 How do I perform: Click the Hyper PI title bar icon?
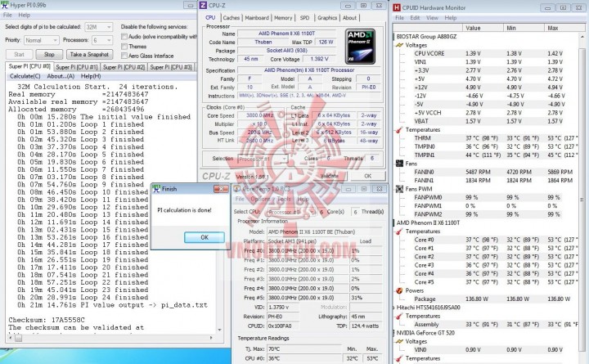click(x=4, y=5)
